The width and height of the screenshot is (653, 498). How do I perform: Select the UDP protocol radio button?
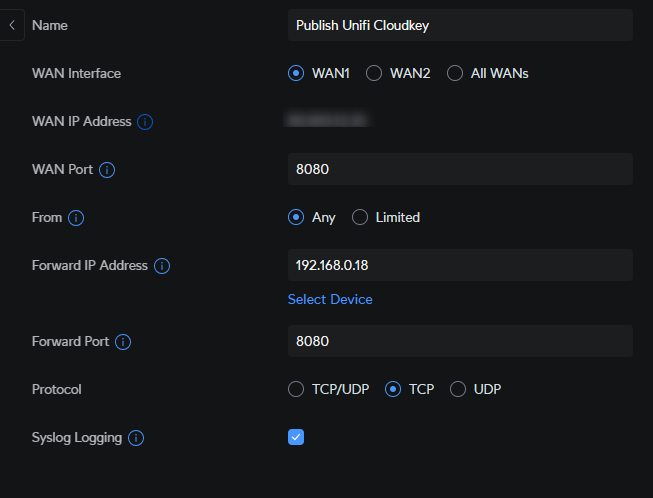click(x=458, y=389)
